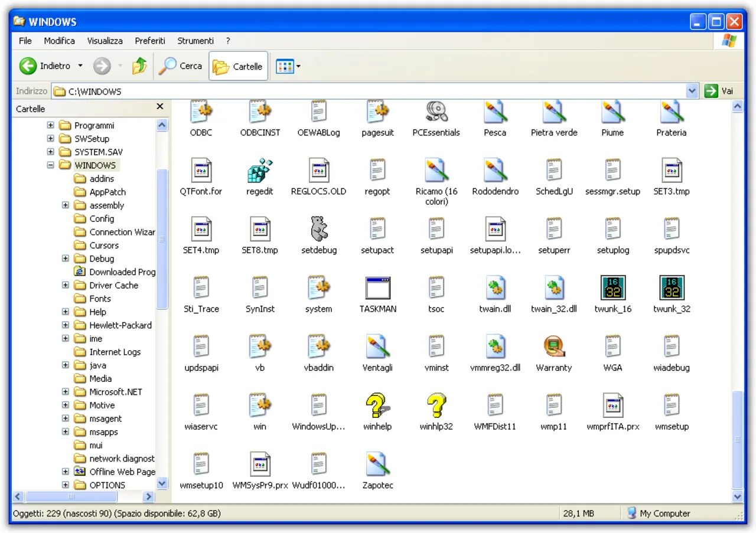Select the winhelp question mark icon
Viewport: 756px width, 533px height.
[377, 406]
